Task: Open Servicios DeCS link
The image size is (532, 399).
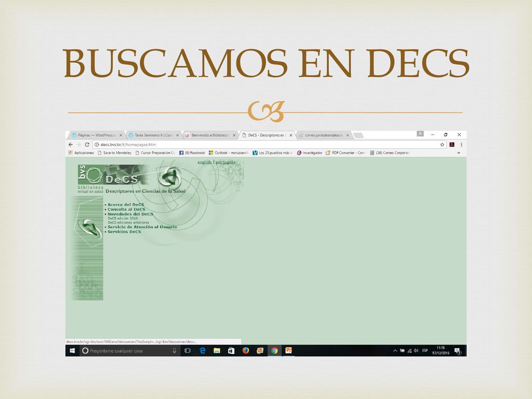Action: 124,232
